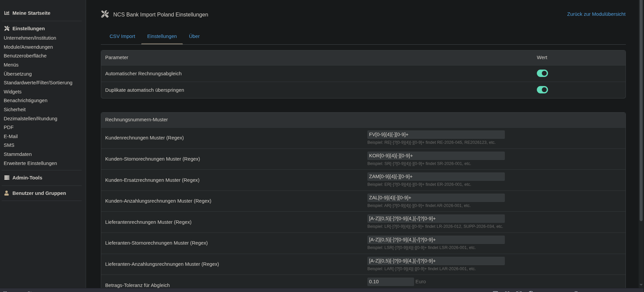The image size is (644, 292).
Task: Open Module/Anwendungen in the sidebar
Action: [28, 47]
